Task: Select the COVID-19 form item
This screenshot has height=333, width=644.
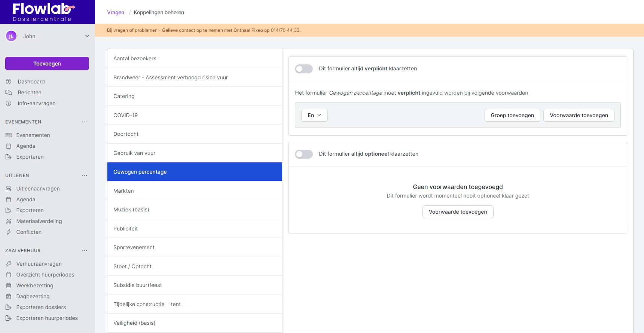Action: (195, 115)
